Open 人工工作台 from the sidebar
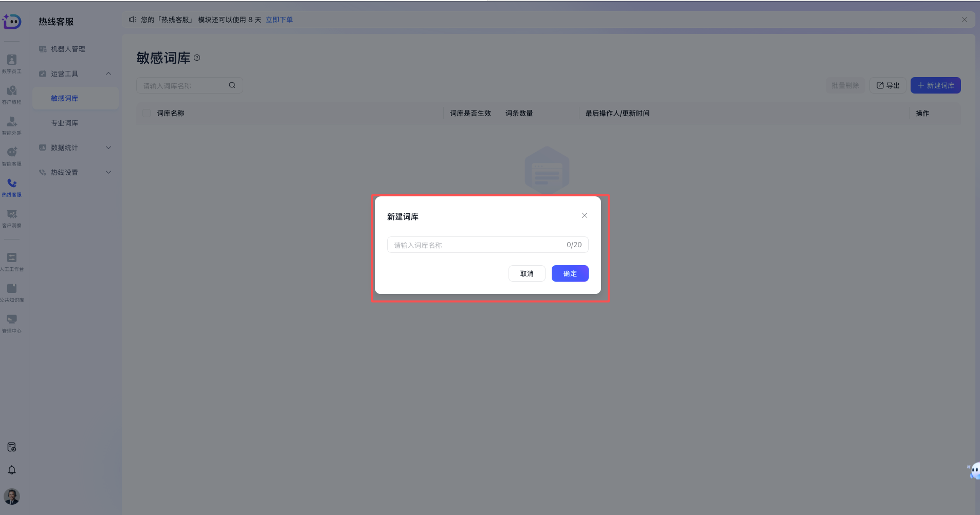 (12, 261)
